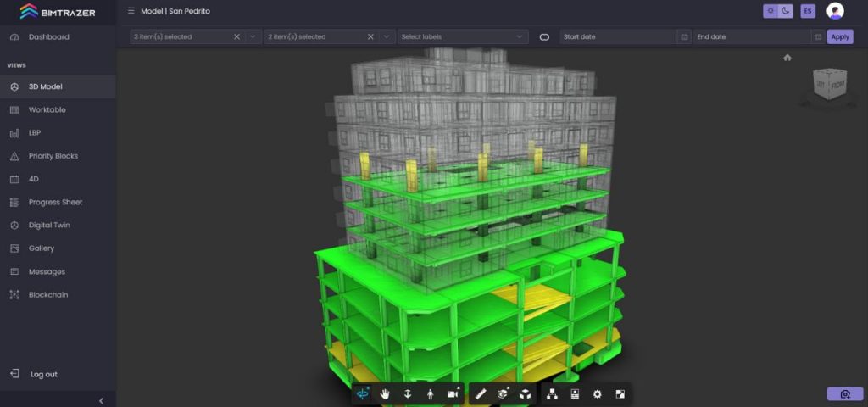Image resolution: width=868 pixels, height=407 pixels.
Task: Click the screenshot camera button
Action: coord(844,394)
